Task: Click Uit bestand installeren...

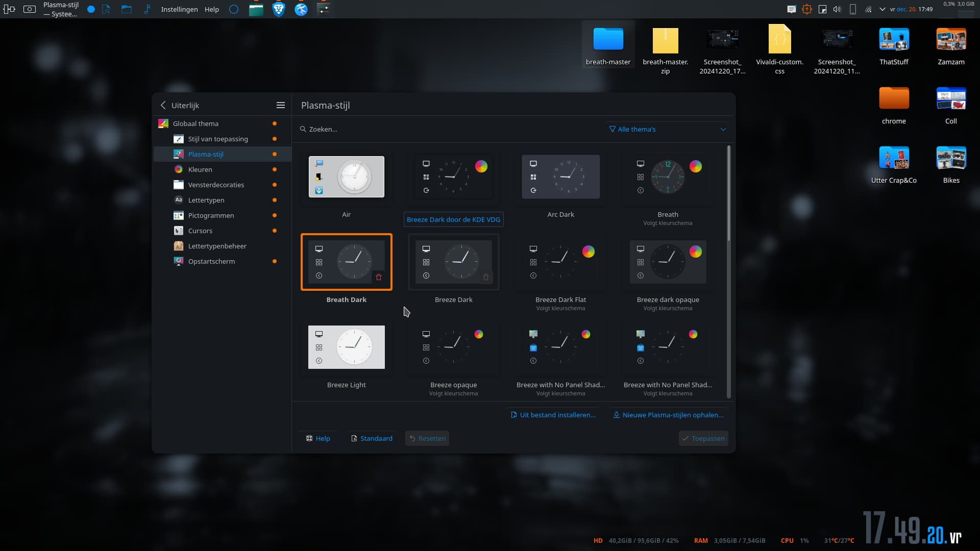Action: pos(553,415)
